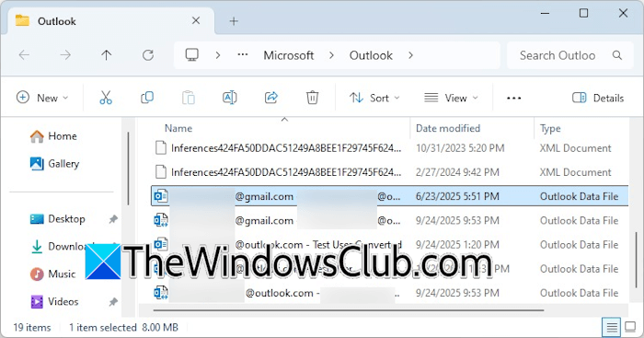Click the horizontal scrollbar

point(349,310)
